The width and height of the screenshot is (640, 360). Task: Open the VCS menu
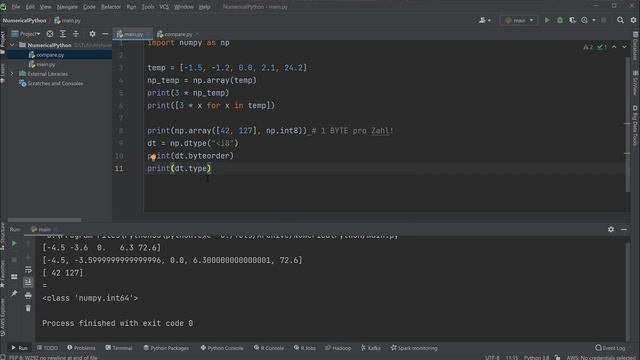click(x=164, y=7)
